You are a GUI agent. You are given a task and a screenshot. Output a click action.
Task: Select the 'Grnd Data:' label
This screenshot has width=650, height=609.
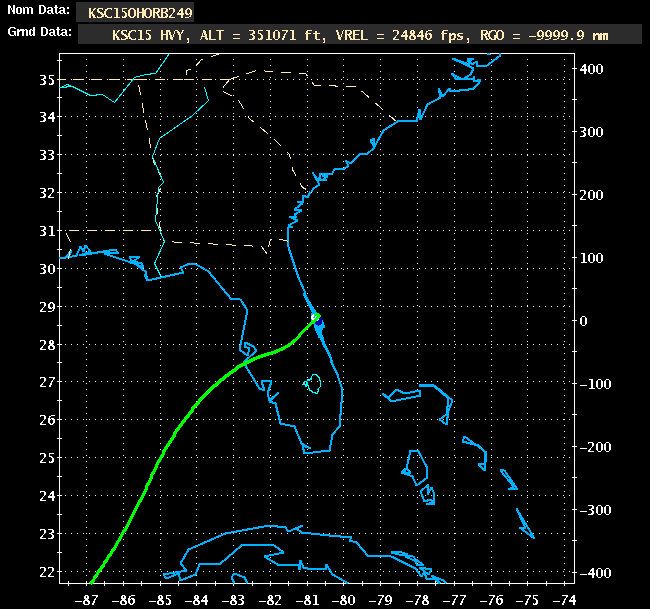pos(39,32)
